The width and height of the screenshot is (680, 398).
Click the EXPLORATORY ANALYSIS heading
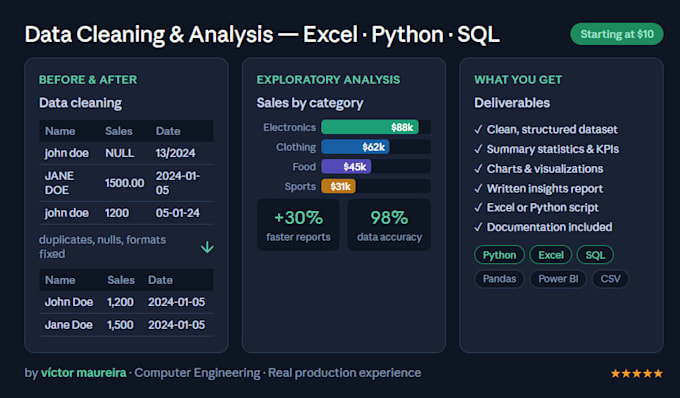[328, 80]
